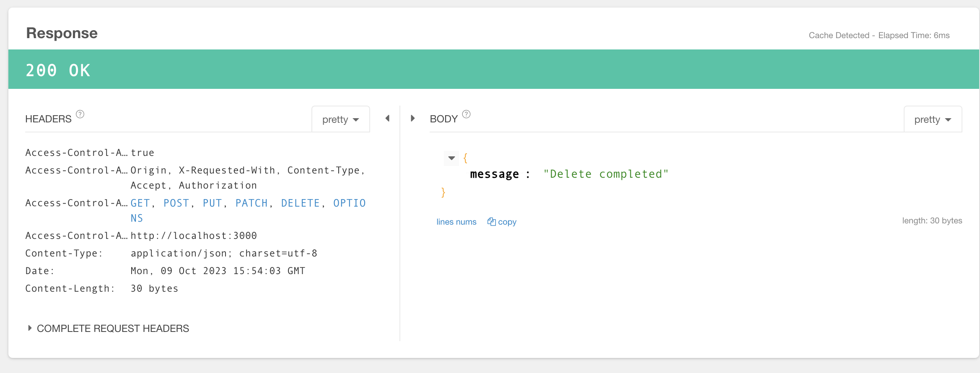This screenshot has width=980, height=373.
Task: Toggle lines nums display
Action: (x=456, y=222)
